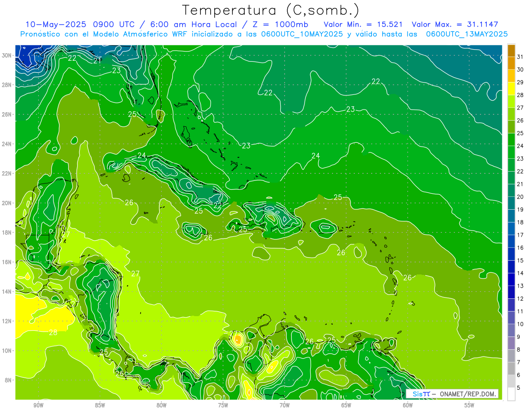532x411 pixels.
Task: Click the '28N' latitude axis label
Action: point(7,85)
